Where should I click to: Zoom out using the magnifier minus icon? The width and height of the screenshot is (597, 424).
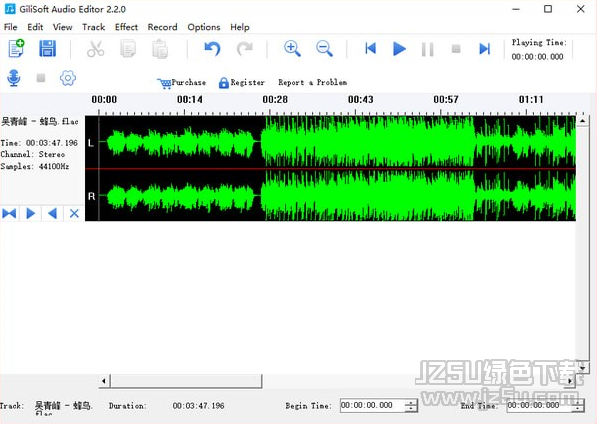click(x=324, y=49)
